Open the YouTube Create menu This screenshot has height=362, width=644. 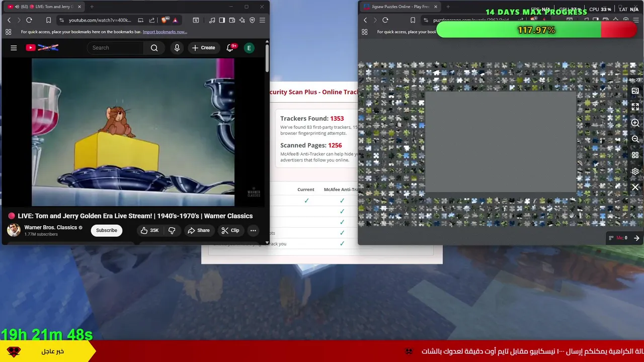point(203,48)
